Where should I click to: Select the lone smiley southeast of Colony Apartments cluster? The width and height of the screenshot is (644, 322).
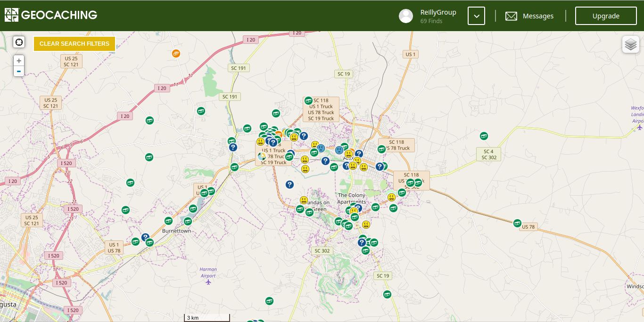pos(366,224)
